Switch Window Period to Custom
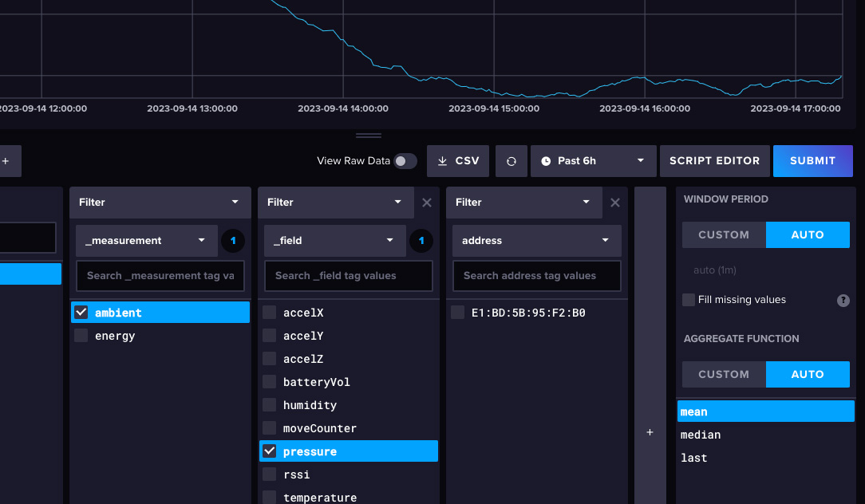 [x=724, y=235]
